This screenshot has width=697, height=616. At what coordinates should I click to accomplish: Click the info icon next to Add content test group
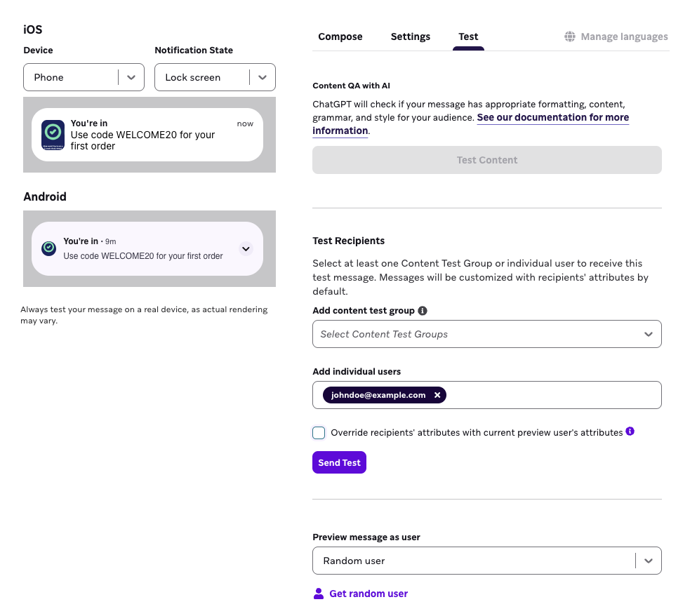(x=423, y=311)
